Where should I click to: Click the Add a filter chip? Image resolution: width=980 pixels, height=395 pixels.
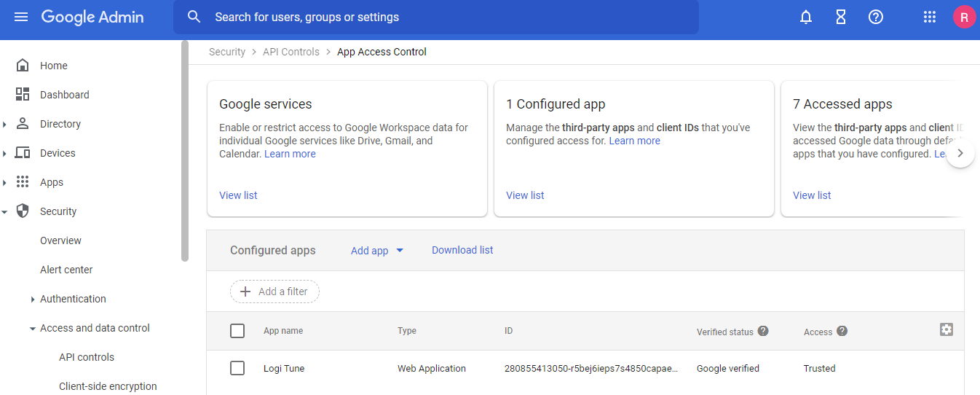coord(274,292)
